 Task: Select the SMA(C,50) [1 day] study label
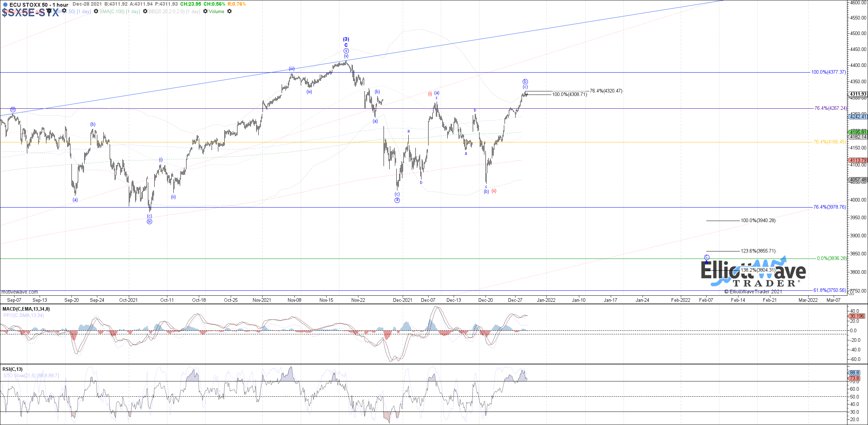coord(72,11)
